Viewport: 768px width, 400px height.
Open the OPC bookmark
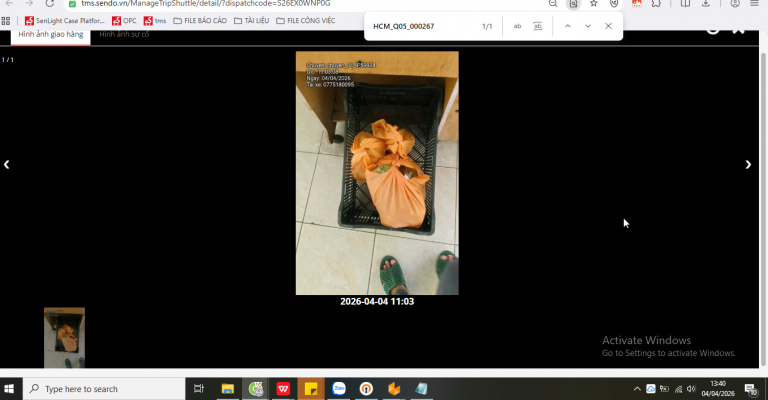(124, 21)
